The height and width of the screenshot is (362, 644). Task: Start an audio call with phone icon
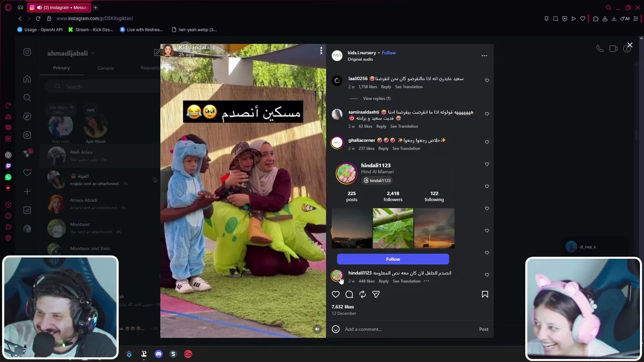(600, 49)
